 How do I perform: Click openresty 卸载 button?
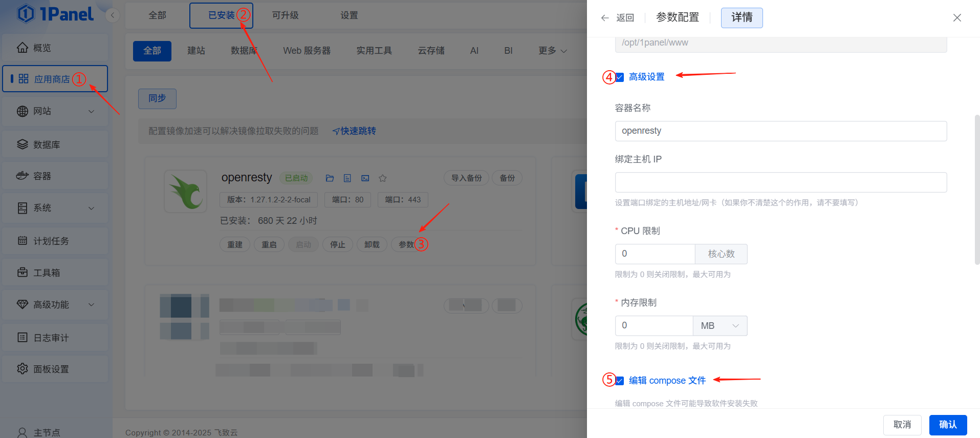(372, 244)
